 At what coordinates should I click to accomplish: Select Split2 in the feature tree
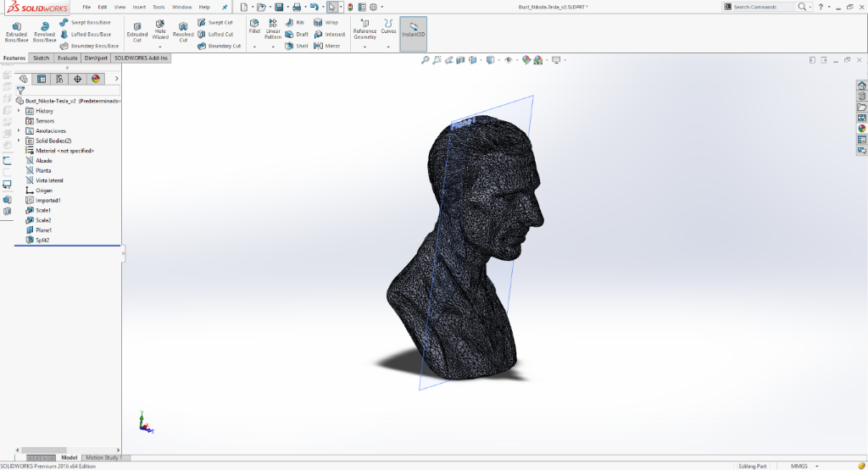(x=42, y=240)
